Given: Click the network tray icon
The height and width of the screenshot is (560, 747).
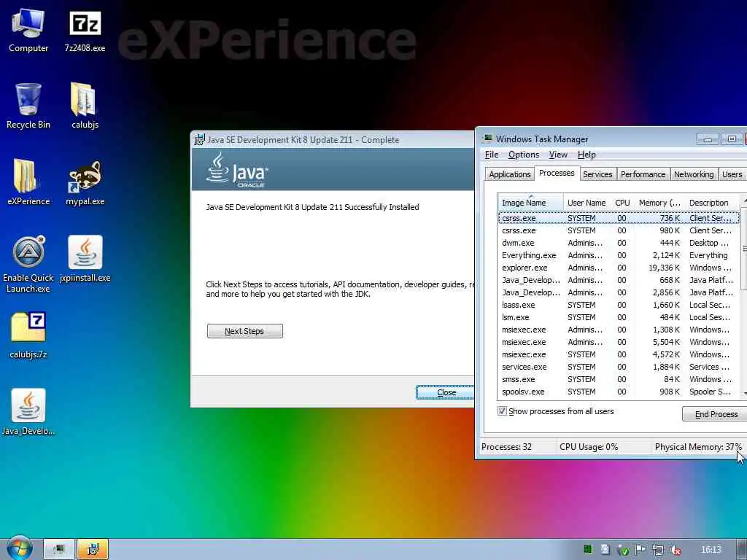Looking at the screenshot, I should (x=658, y=550).
